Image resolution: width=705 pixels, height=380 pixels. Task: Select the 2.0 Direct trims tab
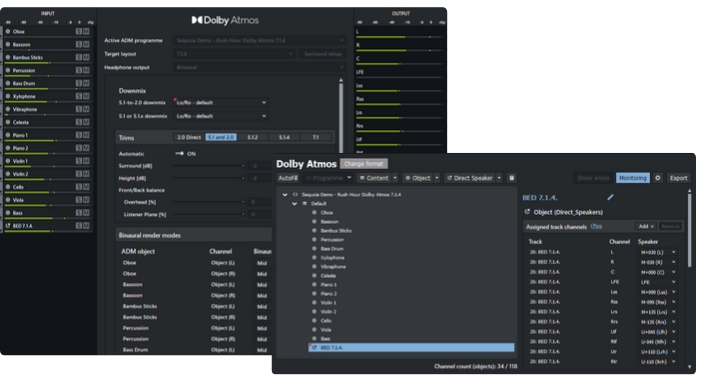[x=189, y=137]
